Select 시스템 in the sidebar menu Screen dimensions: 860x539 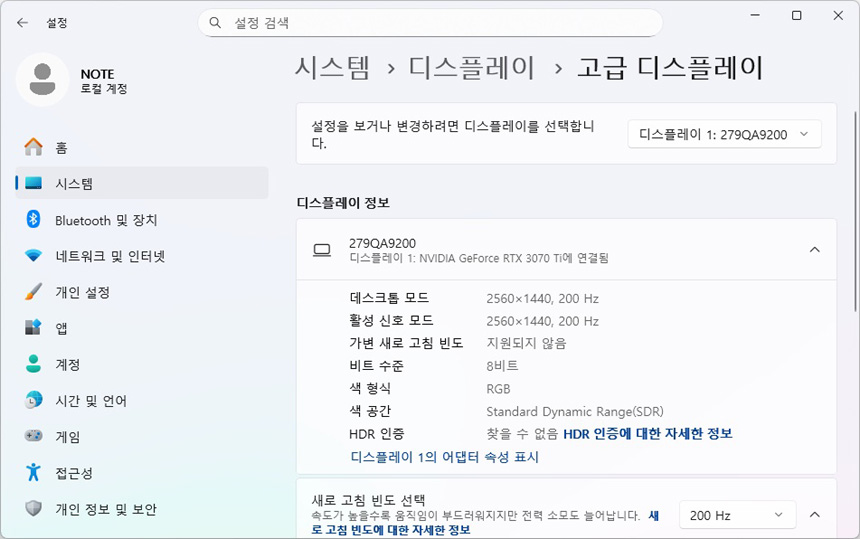[74, 184]
